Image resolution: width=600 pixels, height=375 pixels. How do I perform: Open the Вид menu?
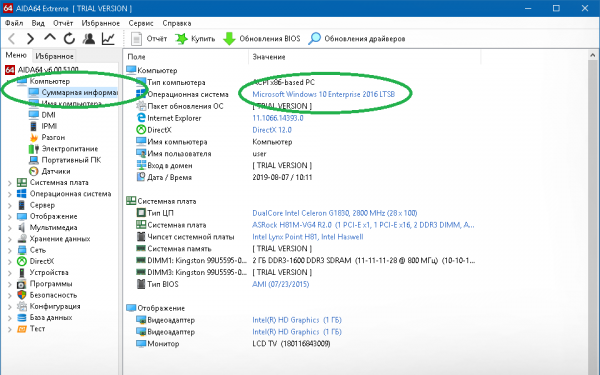[x=38, y=23]
